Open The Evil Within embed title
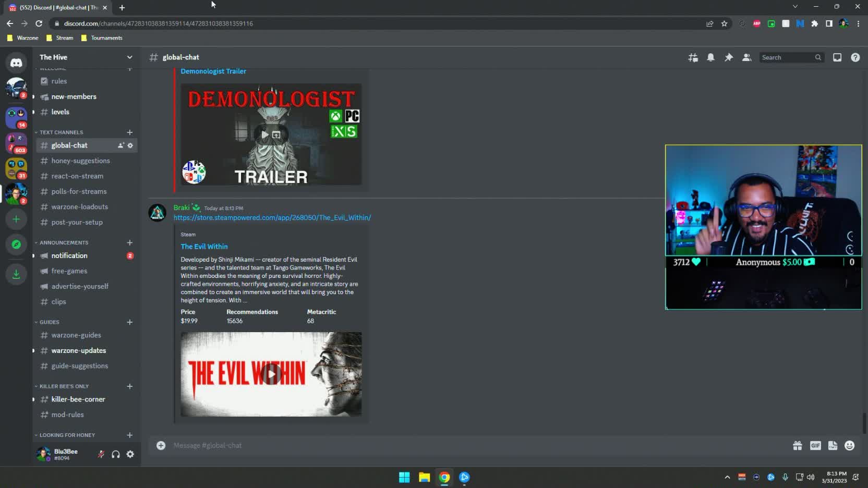Viewport: 868px width, 488px height. click(204, 247)
